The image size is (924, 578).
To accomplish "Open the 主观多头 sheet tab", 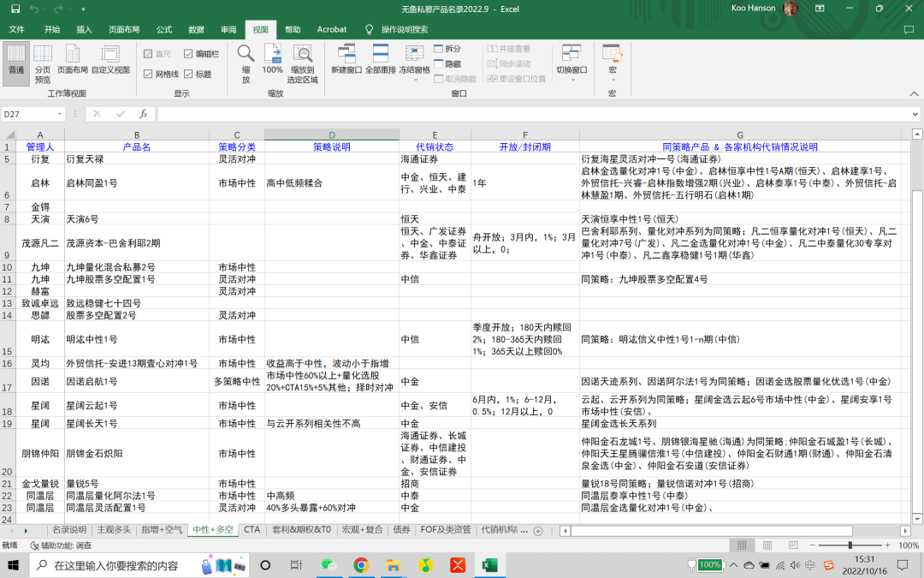I will pos(114,530).
